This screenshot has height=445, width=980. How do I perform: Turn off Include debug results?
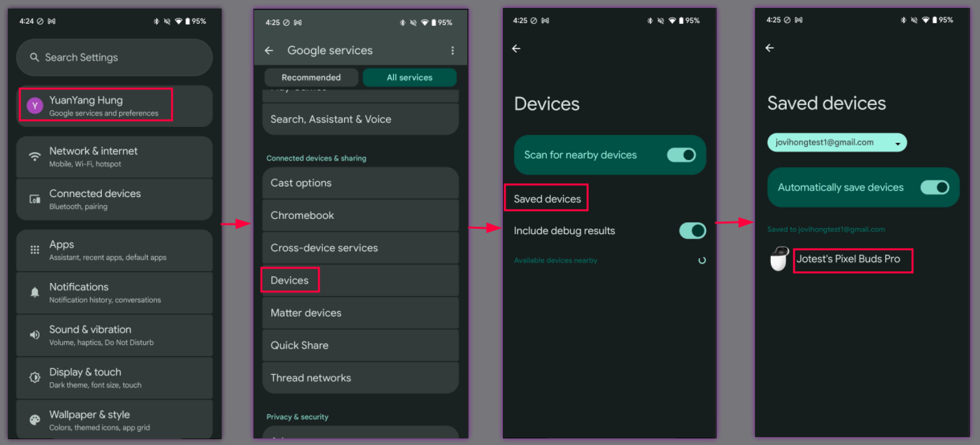tap(692, 231)
